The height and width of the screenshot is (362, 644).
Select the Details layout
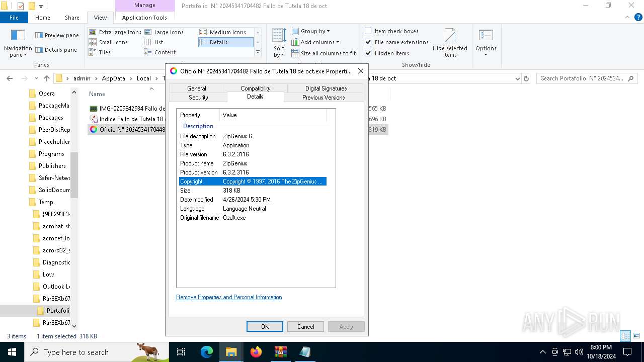(x=225, y=42)
